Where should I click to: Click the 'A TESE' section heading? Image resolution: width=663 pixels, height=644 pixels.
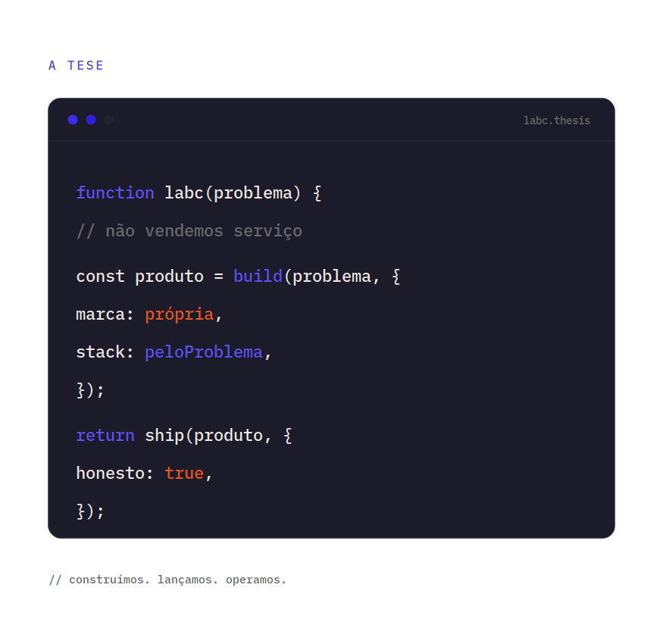[76, 66]
